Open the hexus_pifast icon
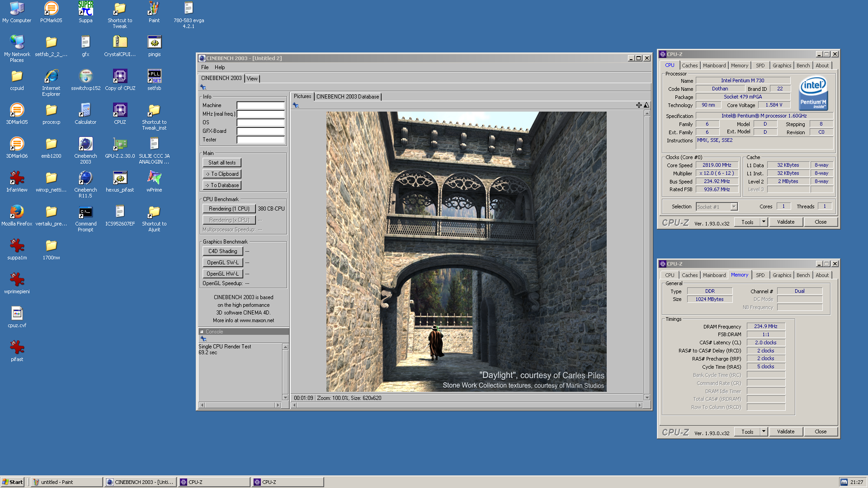 click(120, 182)
